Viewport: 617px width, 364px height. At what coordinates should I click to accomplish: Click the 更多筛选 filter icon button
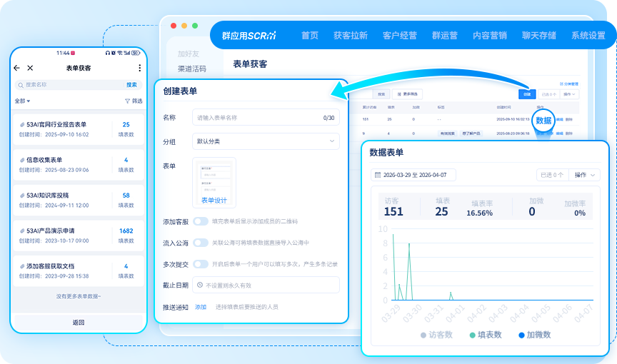point(407,94)
